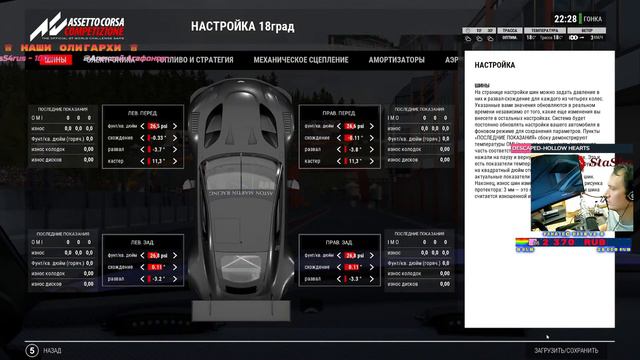Click the streamer webcam overlay
This screenshot has height=360, width=640.
(582, 193)
